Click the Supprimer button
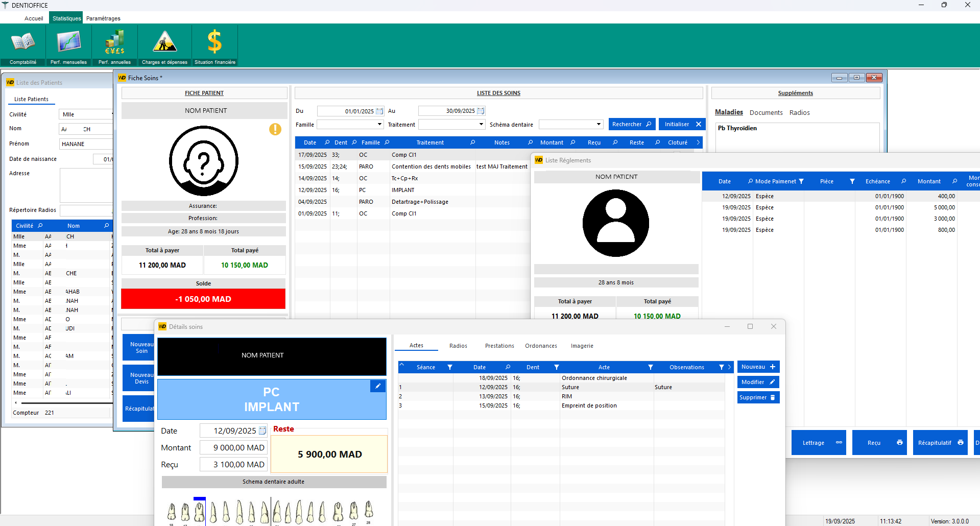The width and height of the screenshot is (980, 526). pyautogui.click(x=758, y=397)
